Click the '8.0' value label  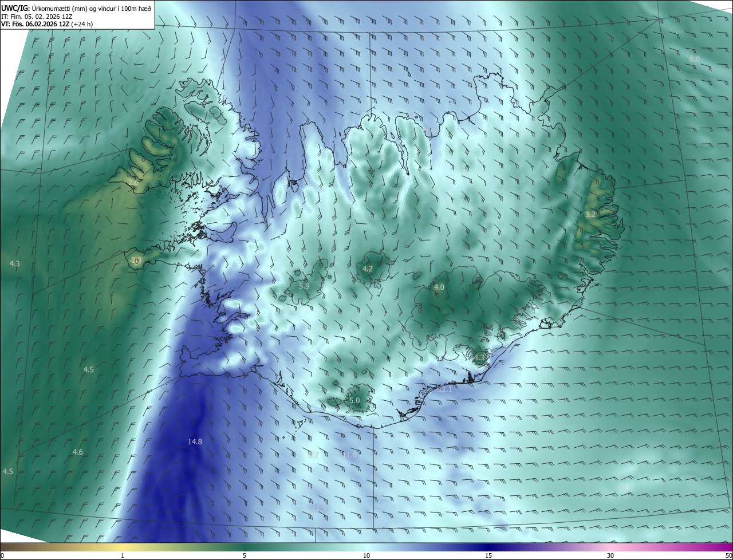point(695,60)
